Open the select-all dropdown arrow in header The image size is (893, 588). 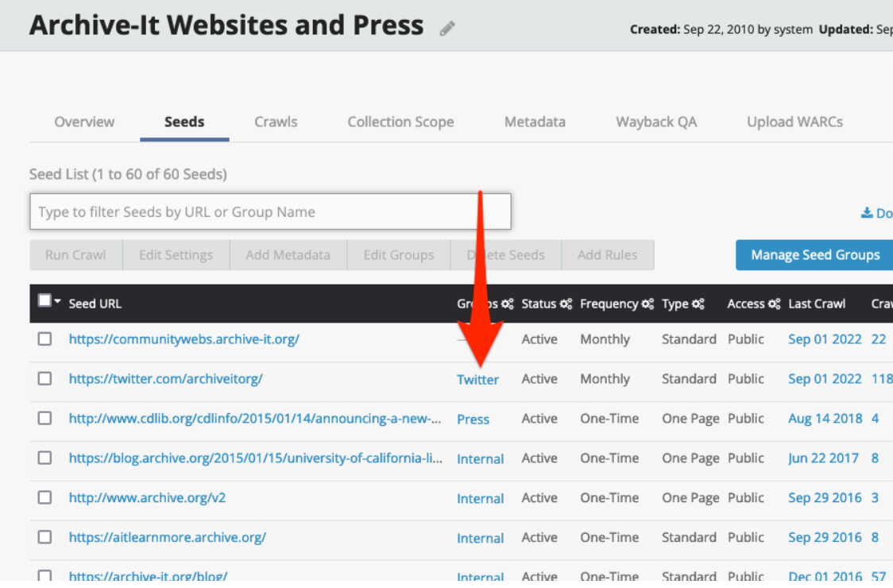(x=57, y=302)
